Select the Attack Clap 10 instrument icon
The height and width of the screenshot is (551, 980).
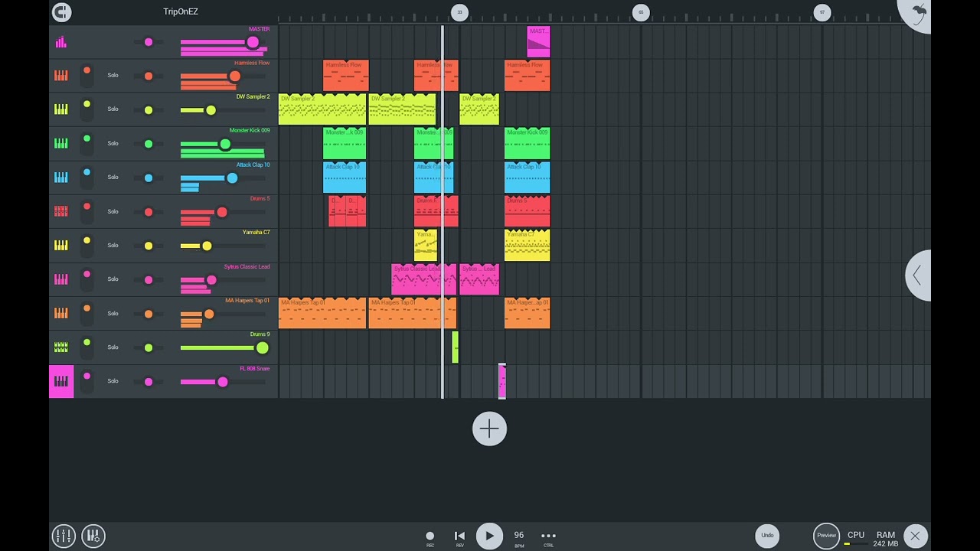pos(61,178)
